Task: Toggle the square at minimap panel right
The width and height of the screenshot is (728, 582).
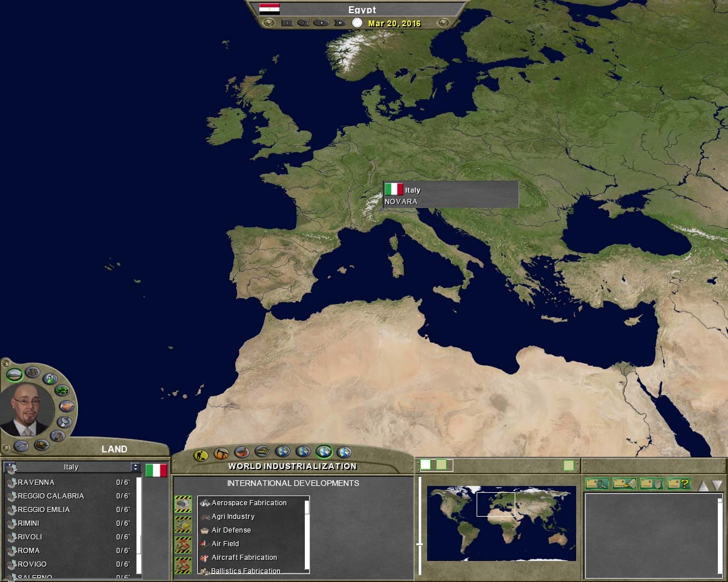Action: click(x=568, y=465)
